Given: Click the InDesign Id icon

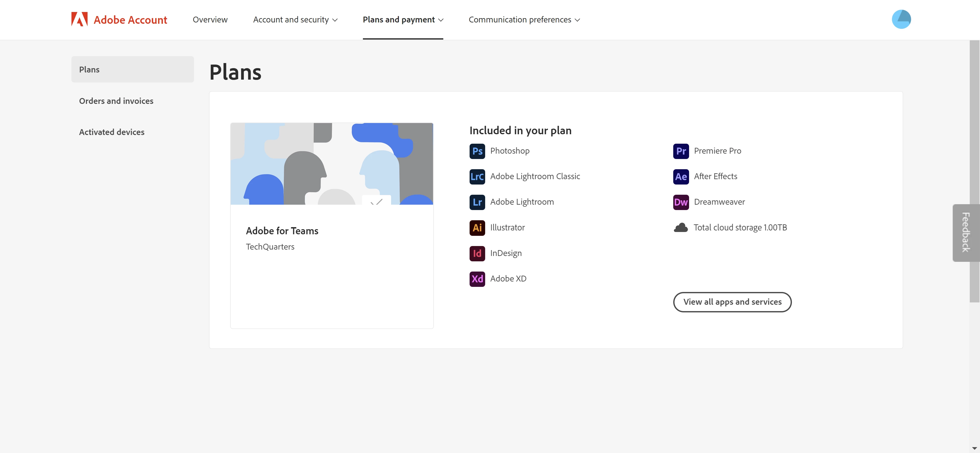Looking at the screenshot, I should click(477, 253).
